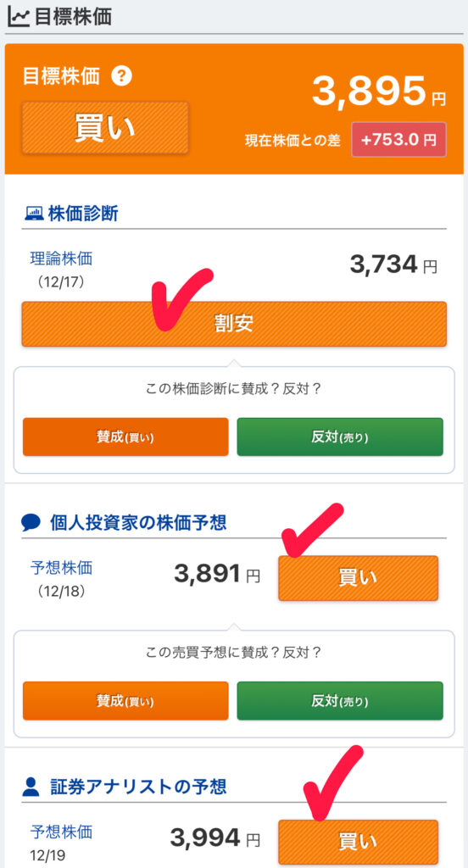Open the 株価診断 section heading
This screenshot has width=468, height=868.
83,214
